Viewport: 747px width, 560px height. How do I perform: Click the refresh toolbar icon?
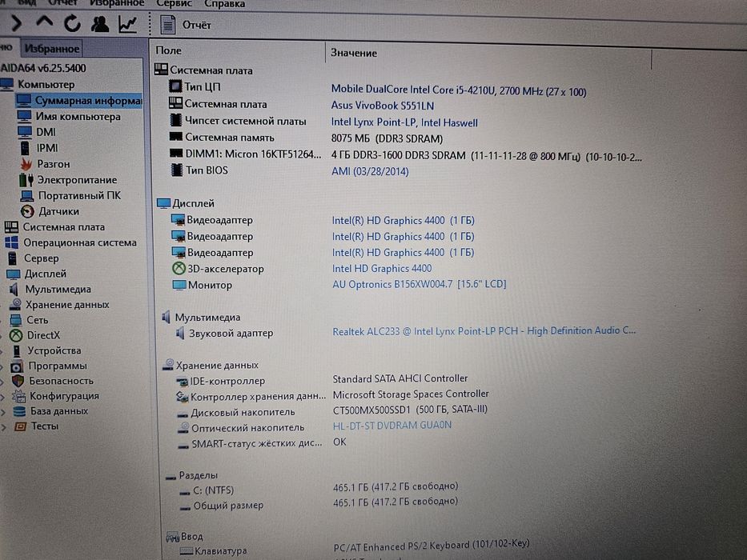tap(72, 23)
